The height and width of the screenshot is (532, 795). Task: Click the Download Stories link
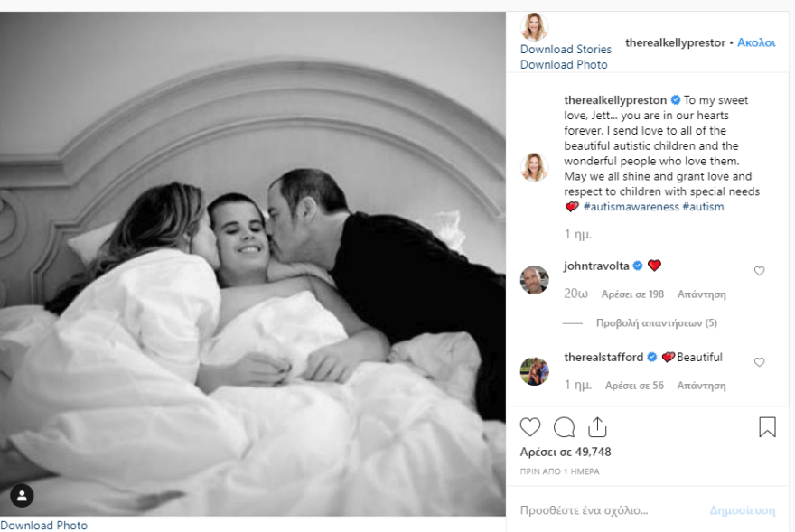click(x=566, y=49)
